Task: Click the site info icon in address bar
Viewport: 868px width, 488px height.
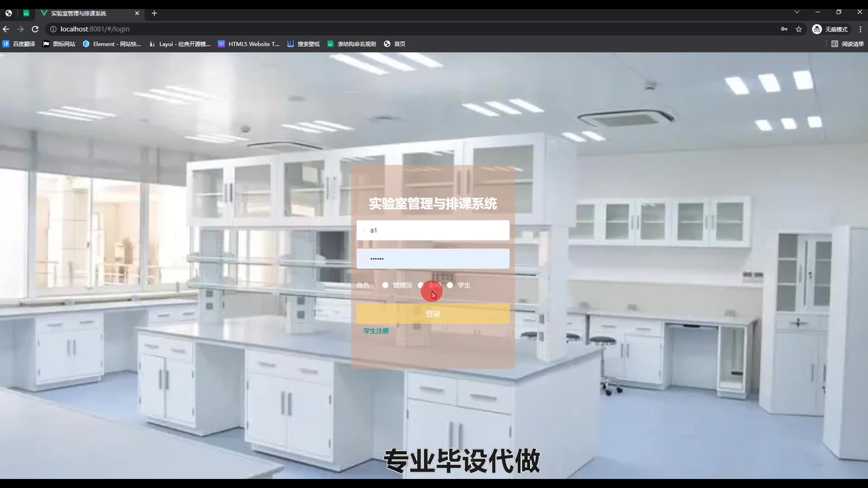Action: click(53, 29)
